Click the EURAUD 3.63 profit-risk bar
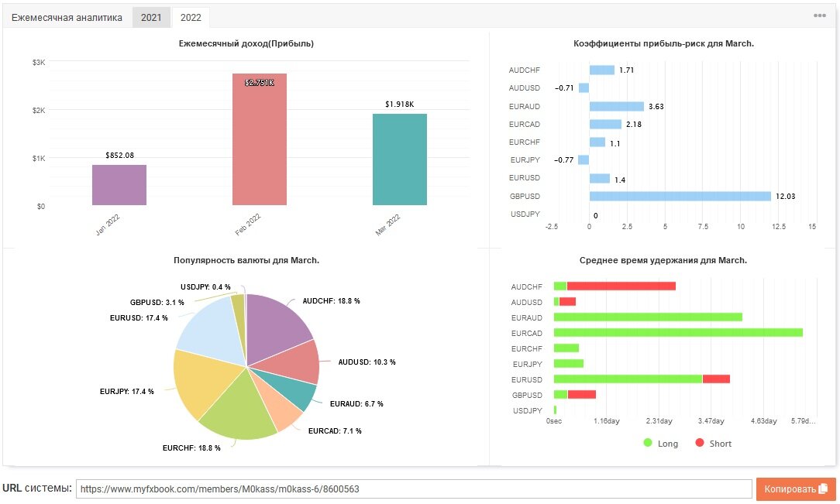 pyautogui.click(x=617, y=107)
